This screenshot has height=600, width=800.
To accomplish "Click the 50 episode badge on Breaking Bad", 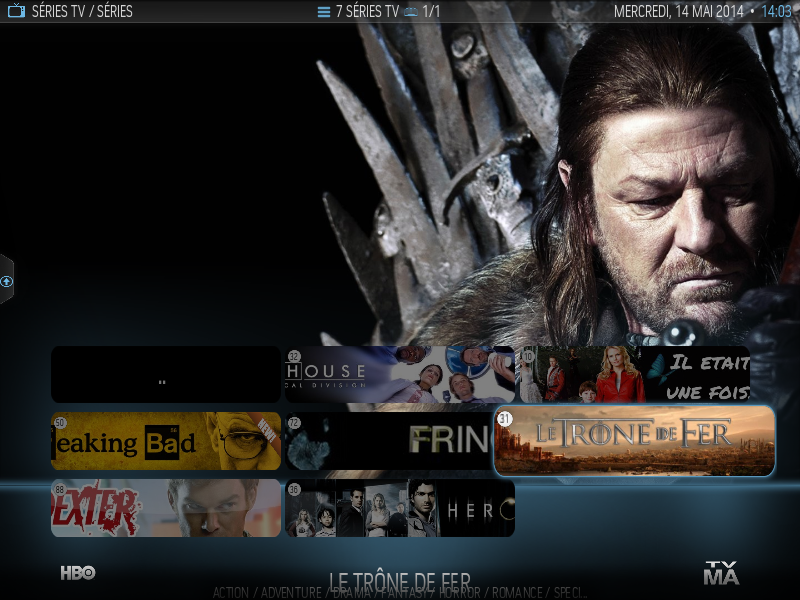I will point(60,423).
